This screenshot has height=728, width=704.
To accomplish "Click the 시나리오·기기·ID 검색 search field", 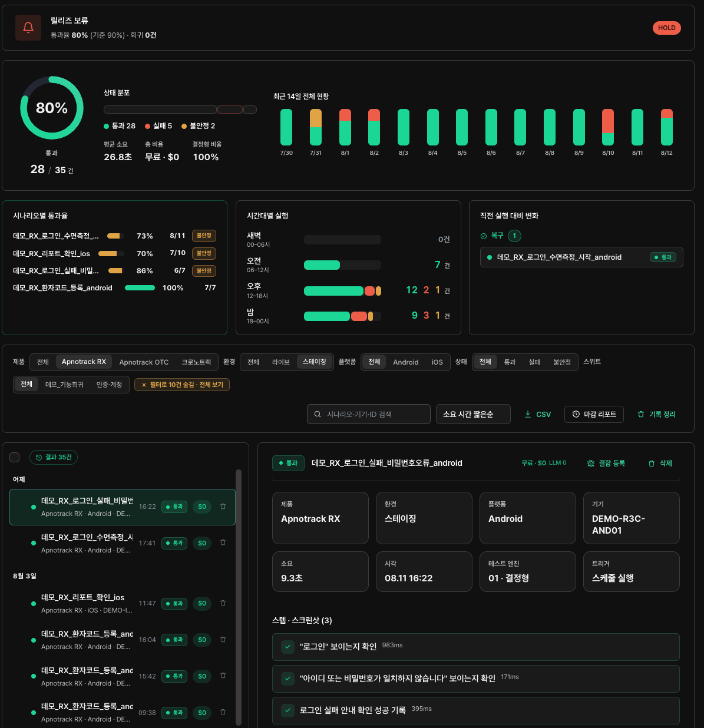I will click(369, 414).
